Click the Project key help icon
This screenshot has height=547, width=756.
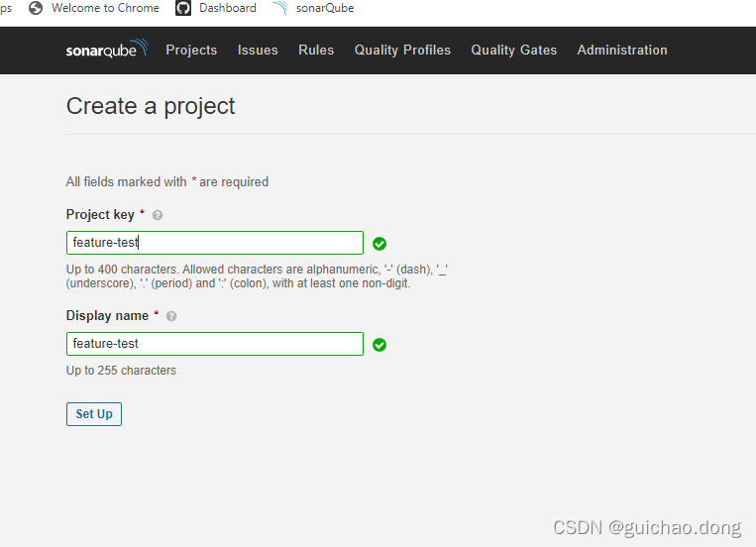pyautogui.click(x=158, y=215)
